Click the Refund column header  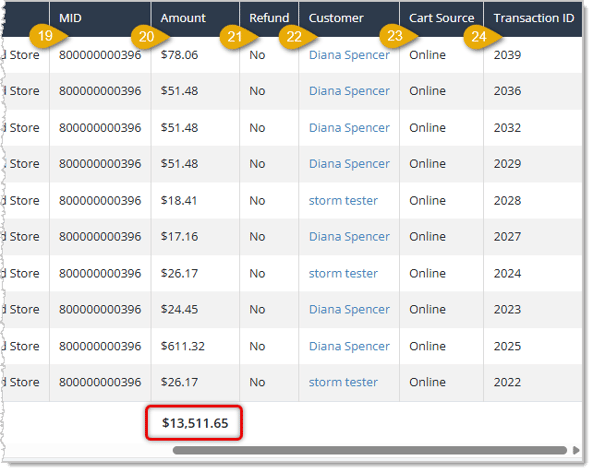(x=269, y=18)
